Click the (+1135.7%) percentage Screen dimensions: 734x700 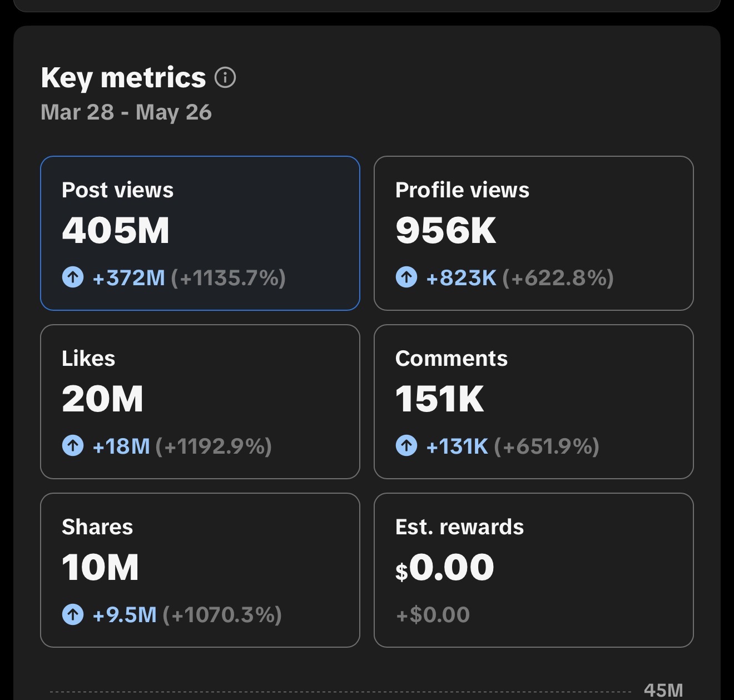(229, 277)
